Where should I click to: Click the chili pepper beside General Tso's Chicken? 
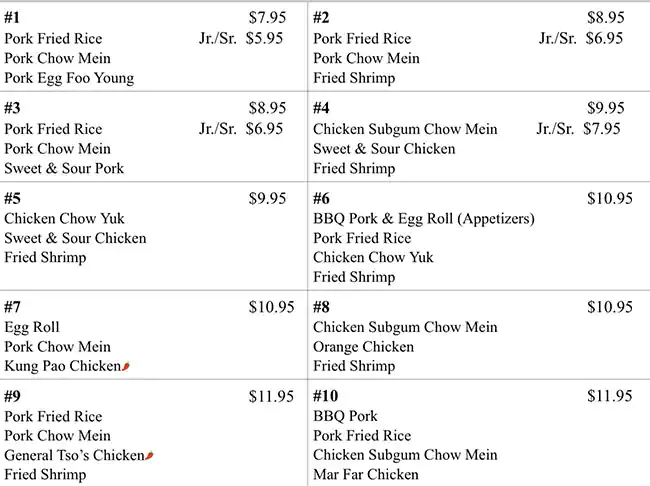click(149, 457)
